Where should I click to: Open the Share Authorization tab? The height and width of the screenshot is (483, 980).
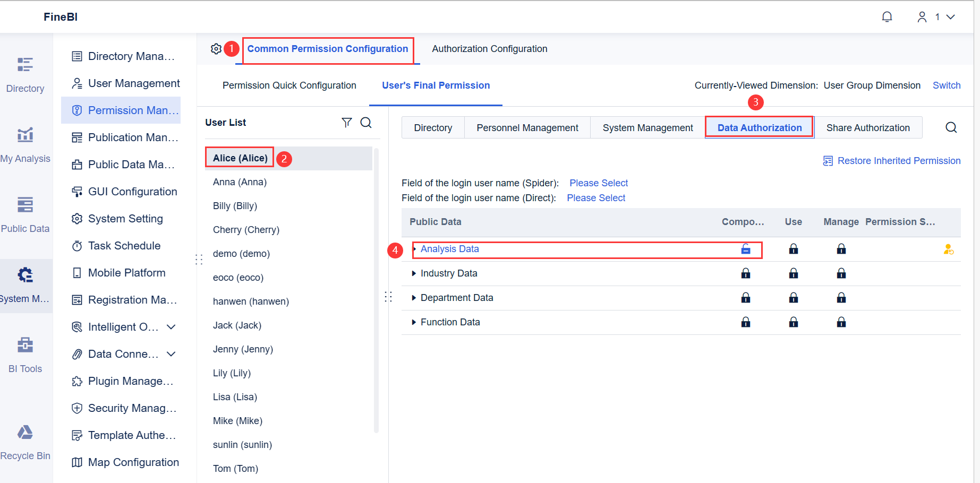(868, 127)
